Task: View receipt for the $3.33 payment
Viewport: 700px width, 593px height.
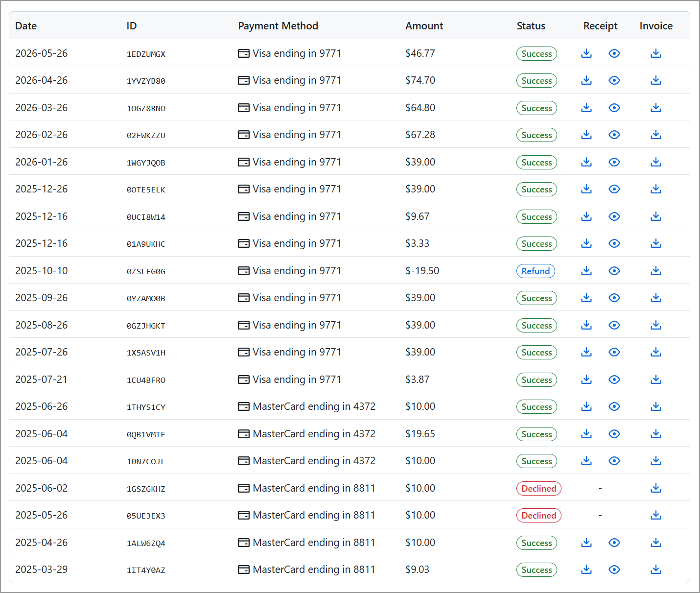Action: [614, 243]
